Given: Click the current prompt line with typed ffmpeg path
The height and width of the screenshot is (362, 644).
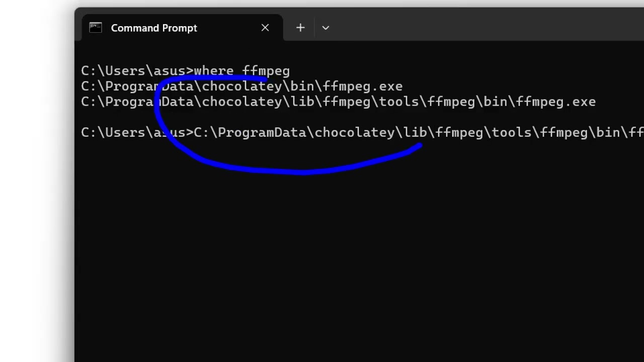Looking at the screenshot, I should [x=362, y=133].
